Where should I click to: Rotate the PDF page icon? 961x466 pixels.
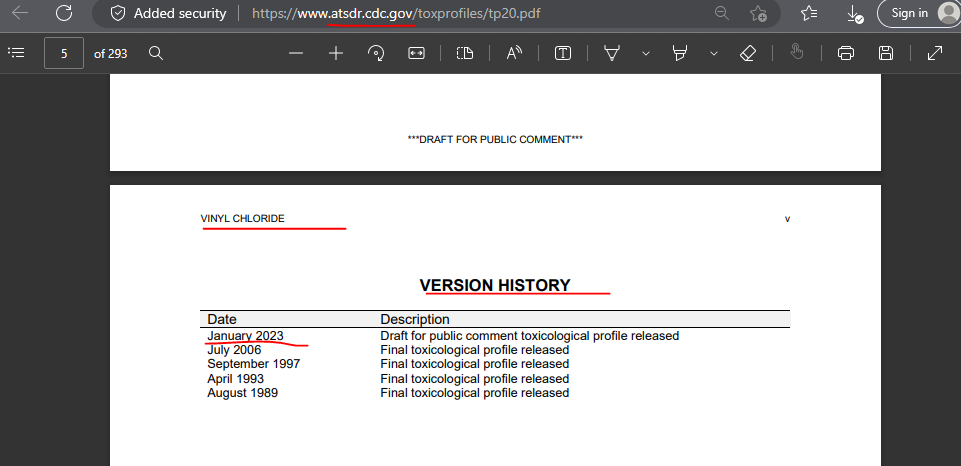pos(376,53)
